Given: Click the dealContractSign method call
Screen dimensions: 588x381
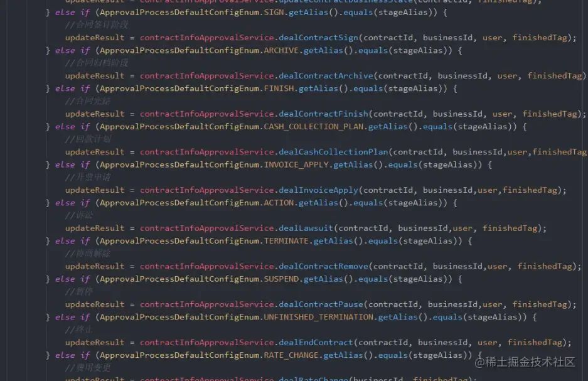Looking at the screenshot, I should (x=318, y=38).
